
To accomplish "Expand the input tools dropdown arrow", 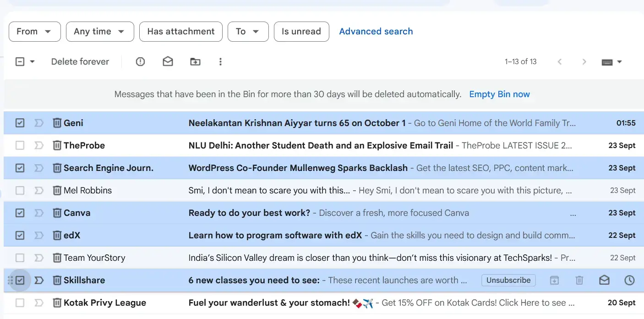I will [619, 62].
